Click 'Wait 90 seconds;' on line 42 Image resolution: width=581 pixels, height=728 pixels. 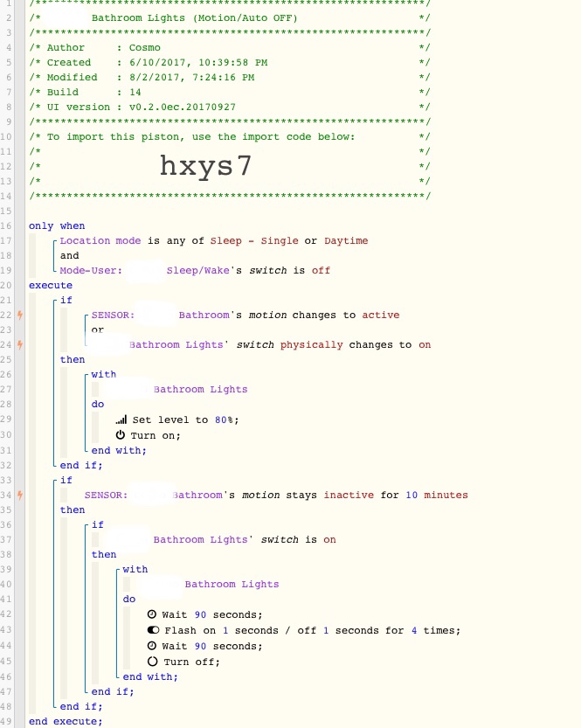[212, 614]
